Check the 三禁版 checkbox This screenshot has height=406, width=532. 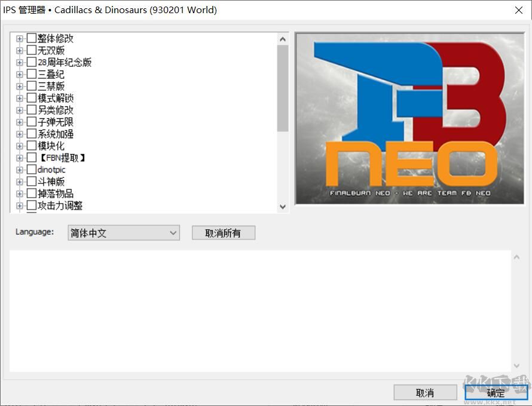point(32,86)
